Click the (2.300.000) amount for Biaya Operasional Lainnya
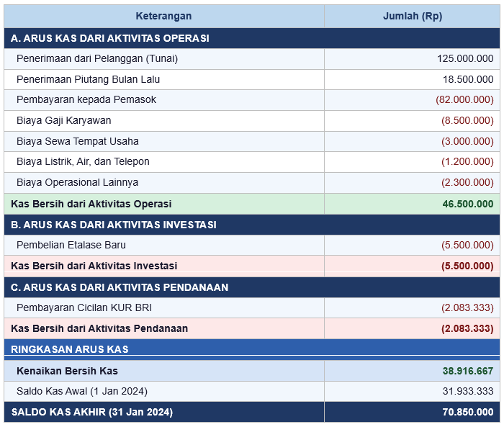 [467, 182]
